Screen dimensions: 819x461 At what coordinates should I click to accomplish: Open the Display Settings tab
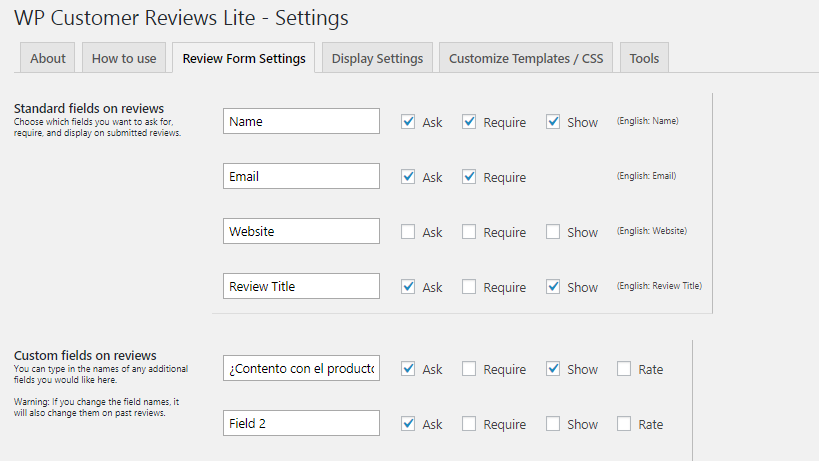click(377, 58)
